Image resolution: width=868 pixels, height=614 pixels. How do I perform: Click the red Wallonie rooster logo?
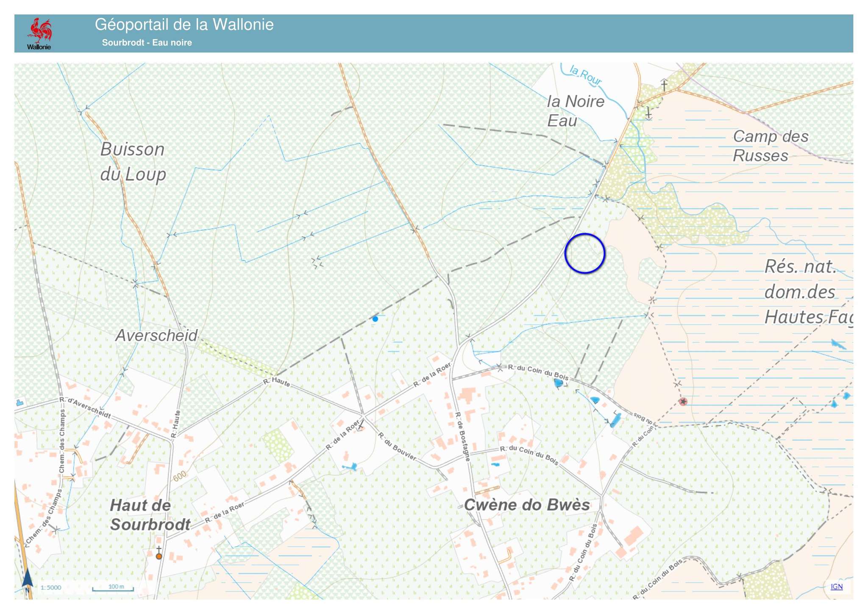(39, 31)
